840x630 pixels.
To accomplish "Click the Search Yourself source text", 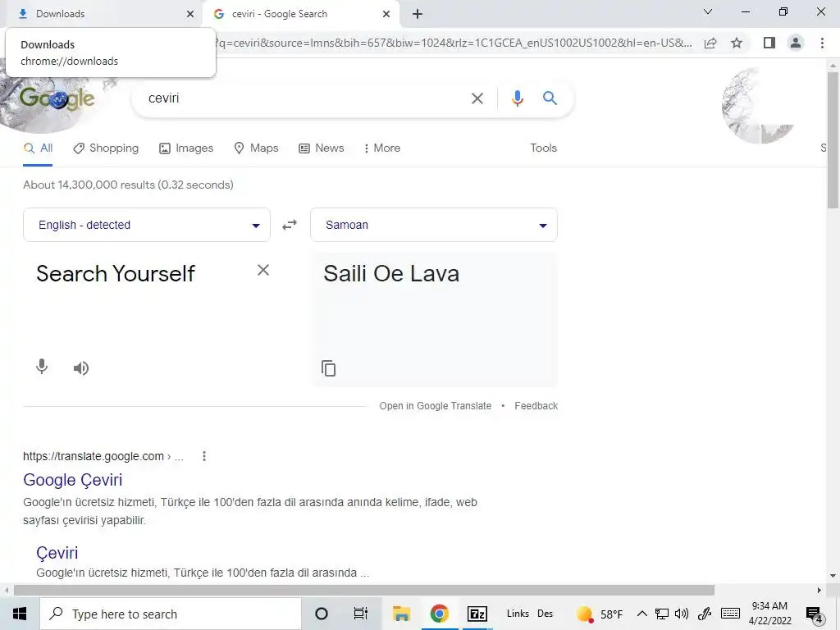I will point(116,274).
